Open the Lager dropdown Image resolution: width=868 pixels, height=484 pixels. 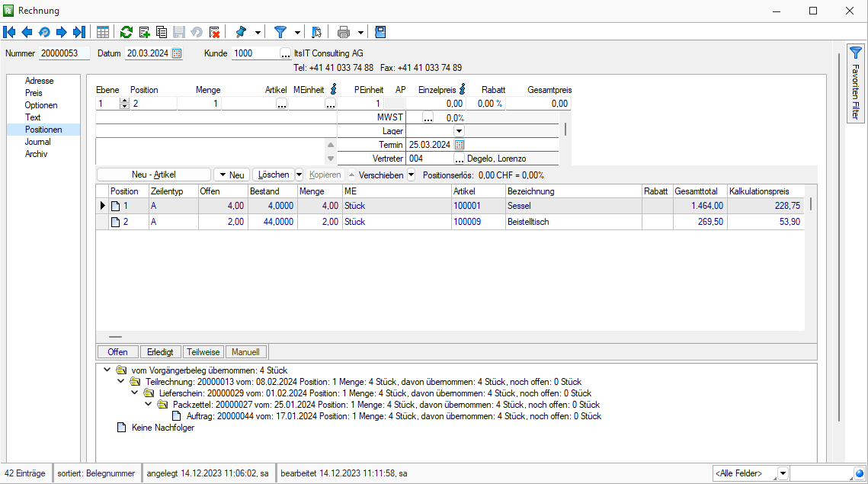459,131
